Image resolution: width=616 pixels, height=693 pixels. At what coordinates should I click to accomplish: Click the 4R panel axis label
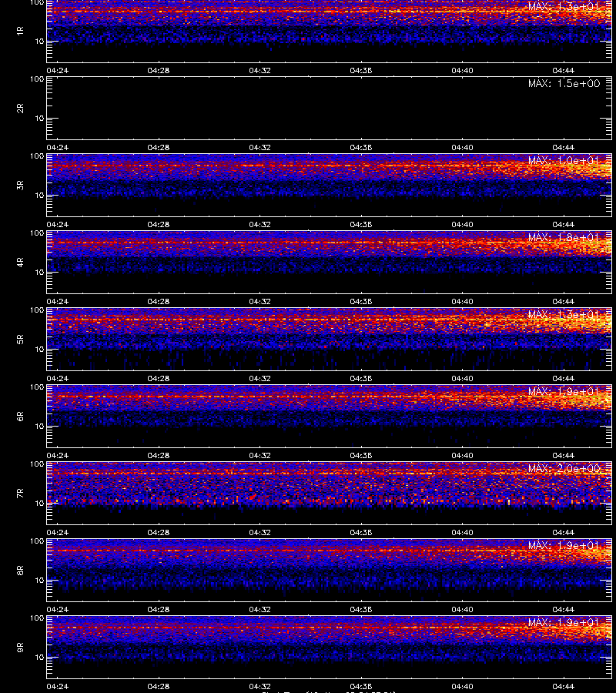20,262
